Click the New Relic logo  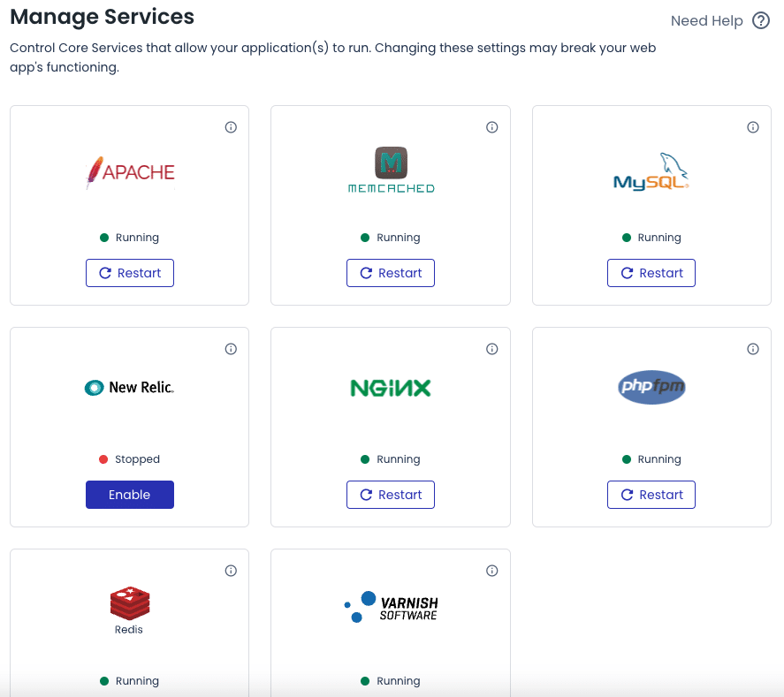[130, 387]
